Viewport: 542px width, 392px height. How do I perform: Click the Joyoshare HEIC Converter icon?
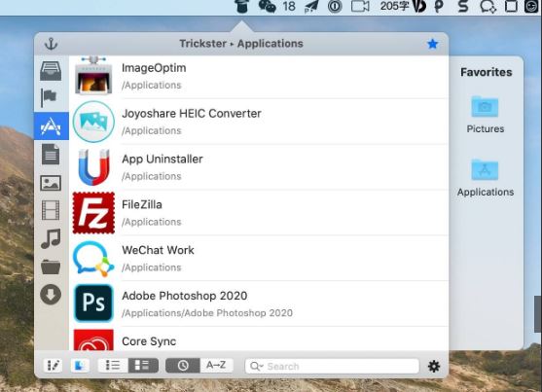tap(93, 122)
